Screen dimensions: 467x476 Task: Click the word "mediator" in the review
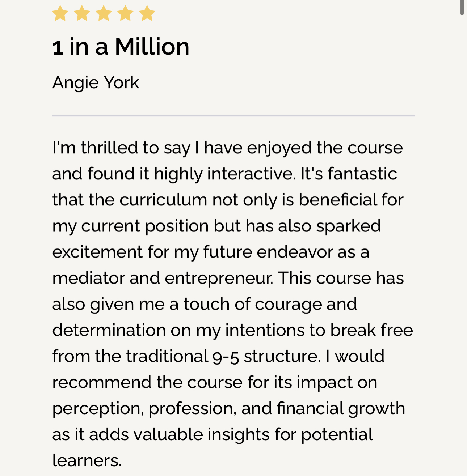[88, 278]
